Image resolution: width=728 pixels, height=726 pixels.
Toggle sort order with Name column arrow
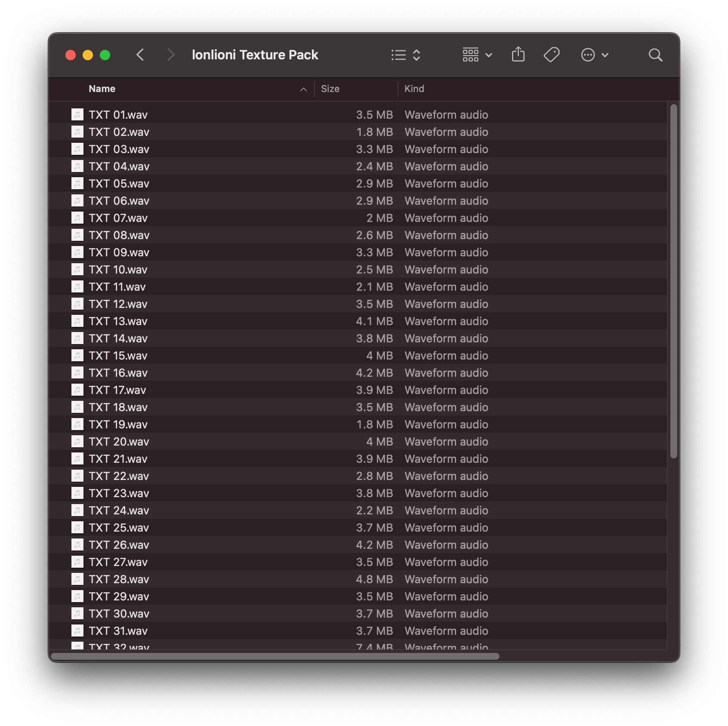(x=303, y=89)
